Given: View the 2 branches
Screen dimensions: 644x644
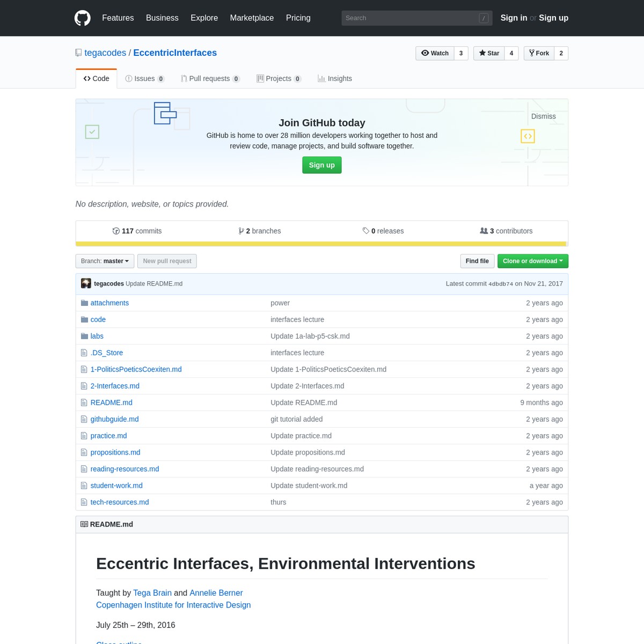Looking at the screenshot, I should click(260, 231).
